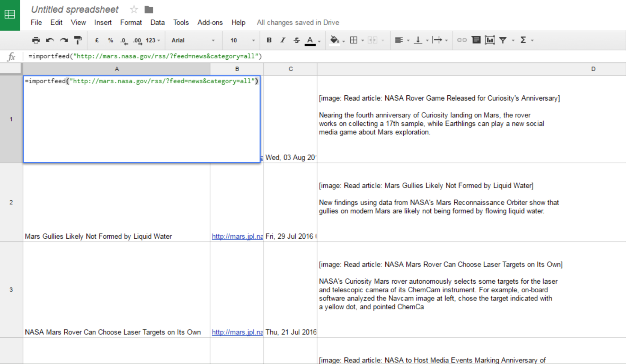Select cell 'NASA Mars Rover Can Choose Laser Targets'
This screenshot has width=626, height=364.
tap(116, 290)
